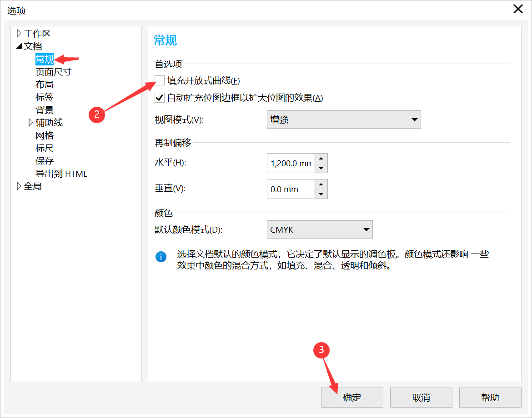The width and height of the screenshot is (532, 418).
Task: Select 页面尺寸 in the settings tree
Action: (52, 71)
